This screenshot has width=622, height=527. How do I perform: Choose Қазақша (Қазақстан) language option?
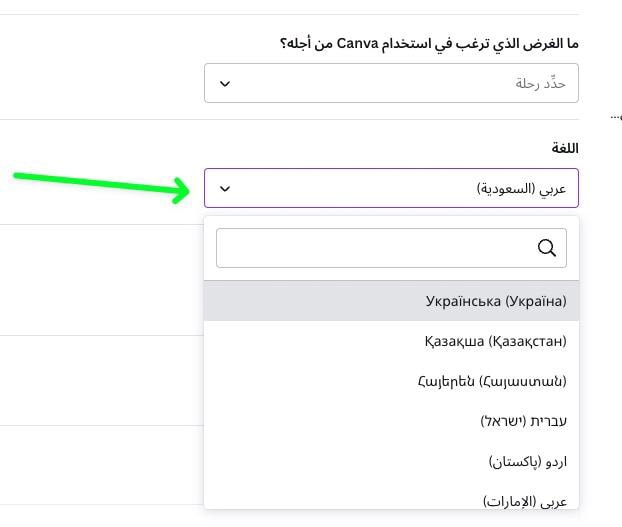(x=391, y=341)
